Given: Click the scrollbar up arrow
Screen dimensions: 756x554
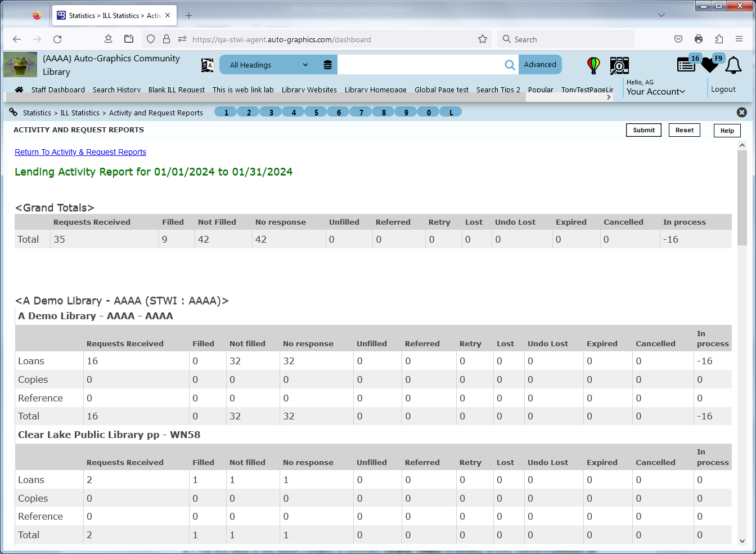Looking at the screenshot, I should click(742, 145).
